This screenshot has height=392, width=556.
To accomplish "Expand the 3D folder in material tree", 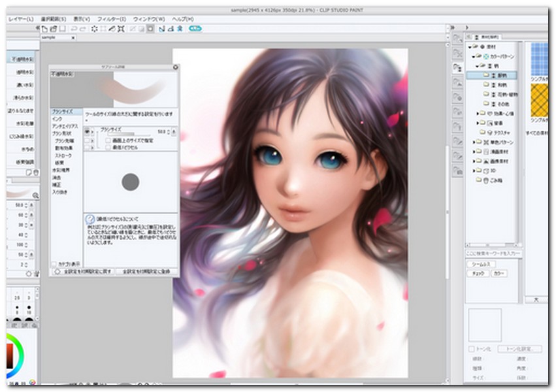I will [474, 170].
